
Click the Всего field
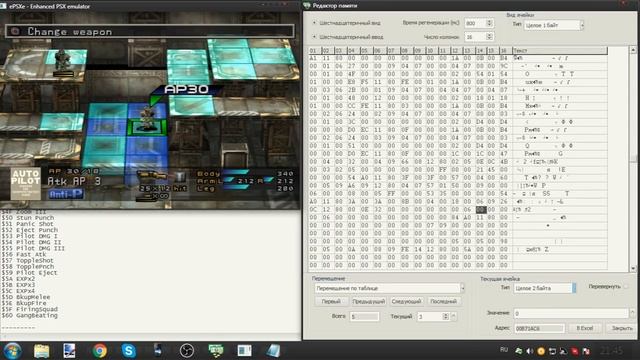tap(364, 316)
